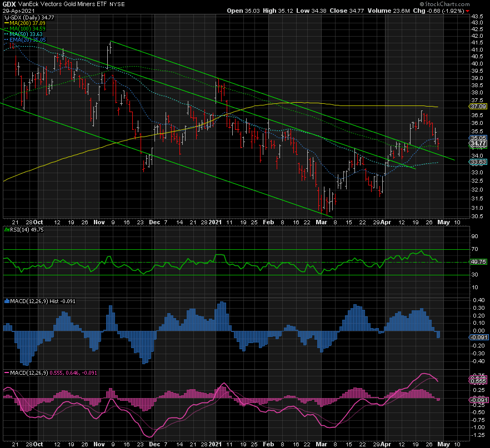490x448 pixels.
Task: Click the 90 level on RSI axis
Action: 474,236
